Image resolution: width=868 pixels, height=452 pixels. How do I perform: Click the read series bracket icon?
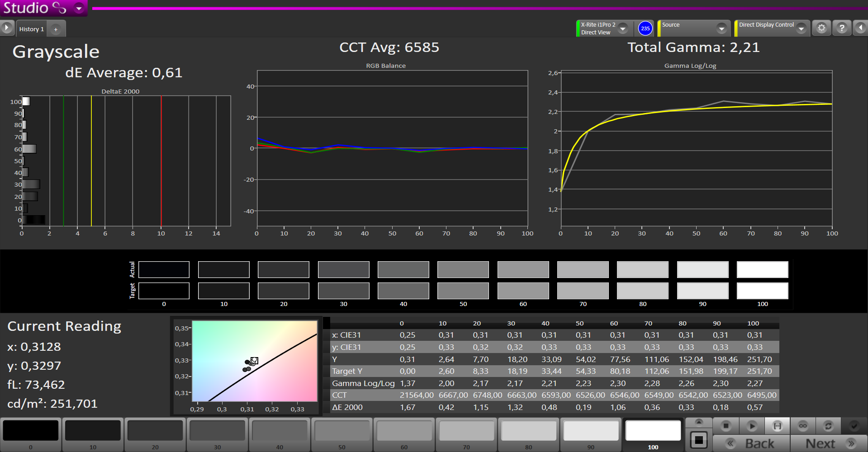(x=777, y=426)
